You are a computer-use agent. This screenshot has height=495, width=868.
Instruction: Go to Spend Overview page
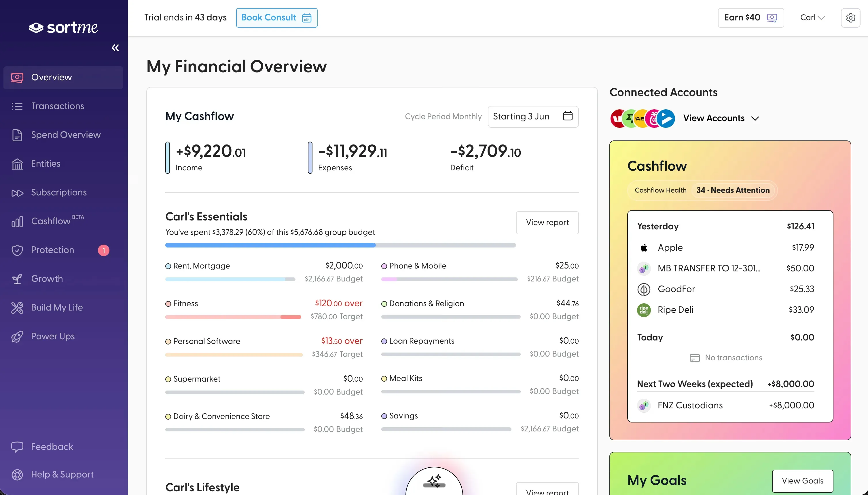click(x=63, y=135)
